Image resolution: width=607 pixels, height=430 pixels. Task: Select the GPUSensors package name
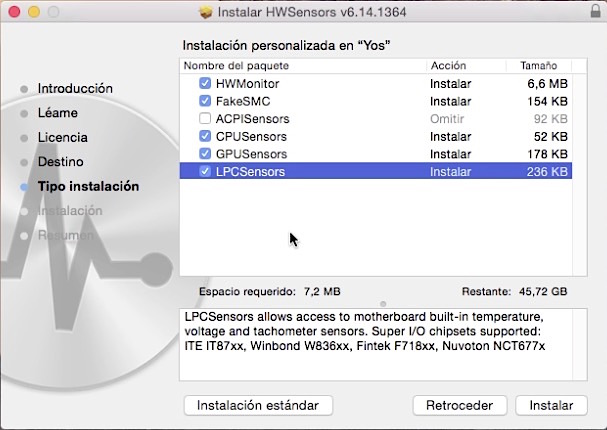click(x=251, y=154)
